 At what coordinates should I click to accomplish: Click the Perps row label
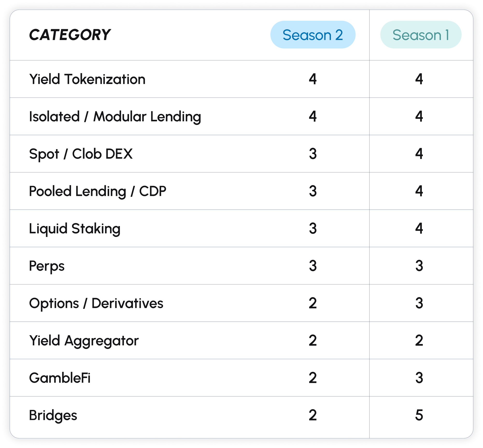[47, 266]
